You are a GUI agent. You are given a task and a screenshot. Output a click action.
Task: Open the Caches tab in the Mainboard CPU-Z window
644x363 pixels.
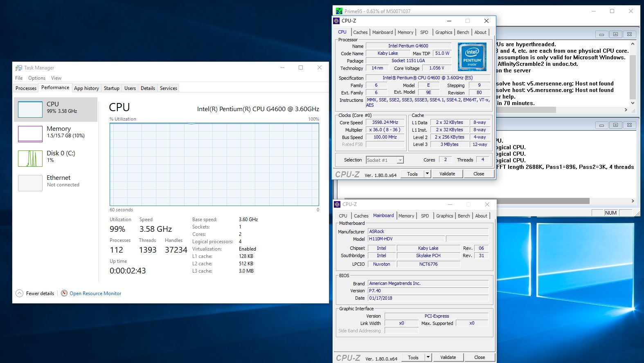point(361,216)
